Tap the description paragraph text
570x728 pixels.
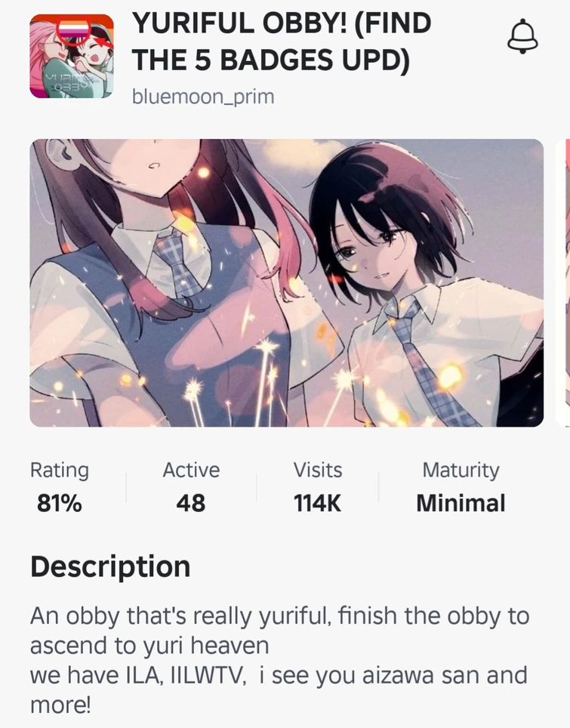(x=279, y=660)
